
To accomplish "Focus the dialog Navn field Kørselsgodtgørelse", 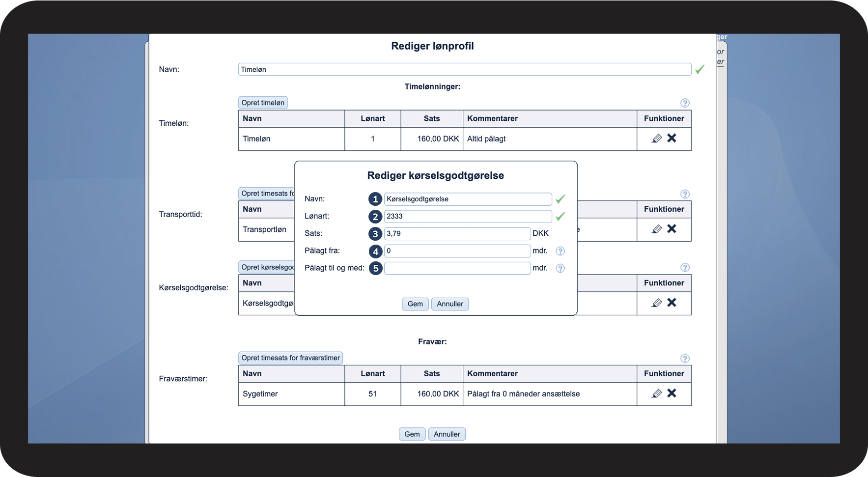I will click(468, 199).
